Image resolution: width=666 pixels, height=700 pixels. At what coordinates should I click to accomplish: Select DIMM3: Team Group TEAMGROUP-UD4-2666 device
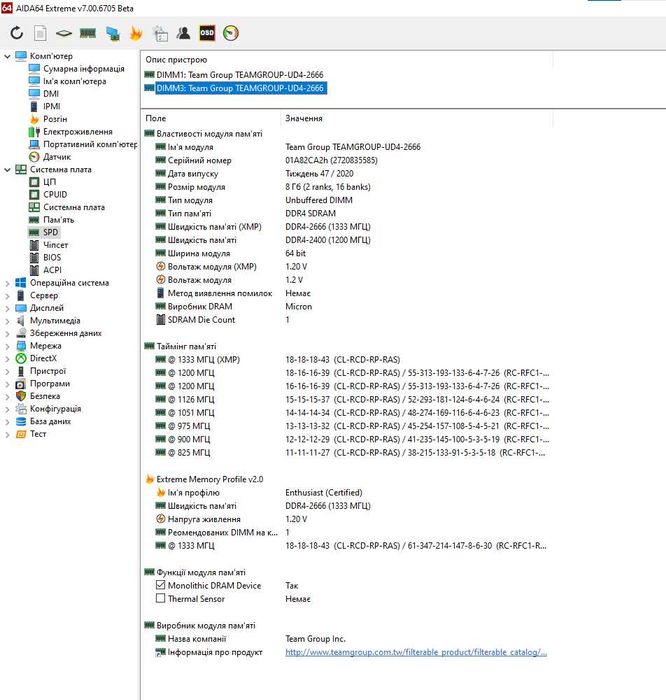[x=236, y=88]
